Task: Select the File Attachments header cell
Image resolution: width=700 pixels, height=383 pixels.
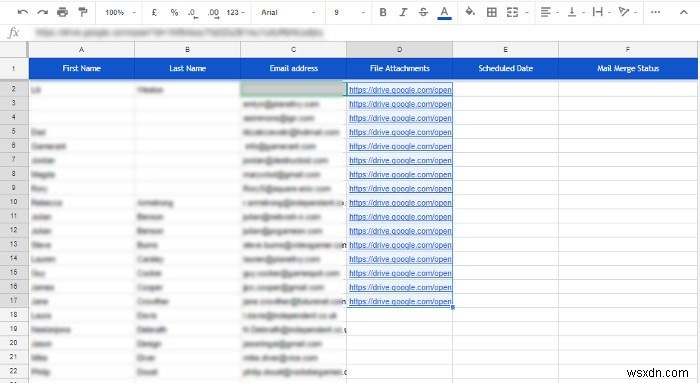Action: (x=399, y=68)
